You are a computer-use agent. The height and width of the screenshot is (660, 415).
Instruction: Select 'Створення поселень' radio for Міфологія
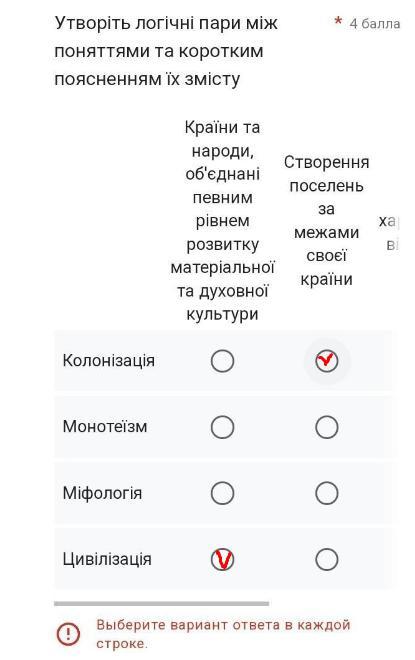(327, 493)
